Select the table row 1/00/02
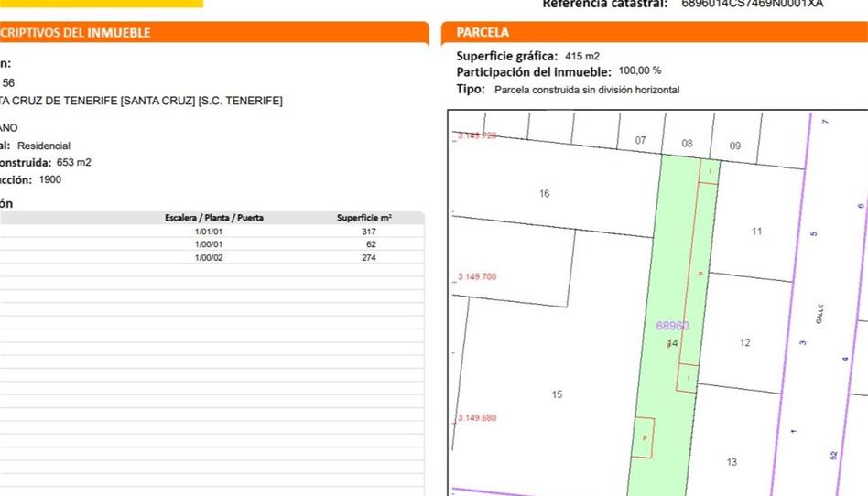The image size is (868, 496). [209, 258]
